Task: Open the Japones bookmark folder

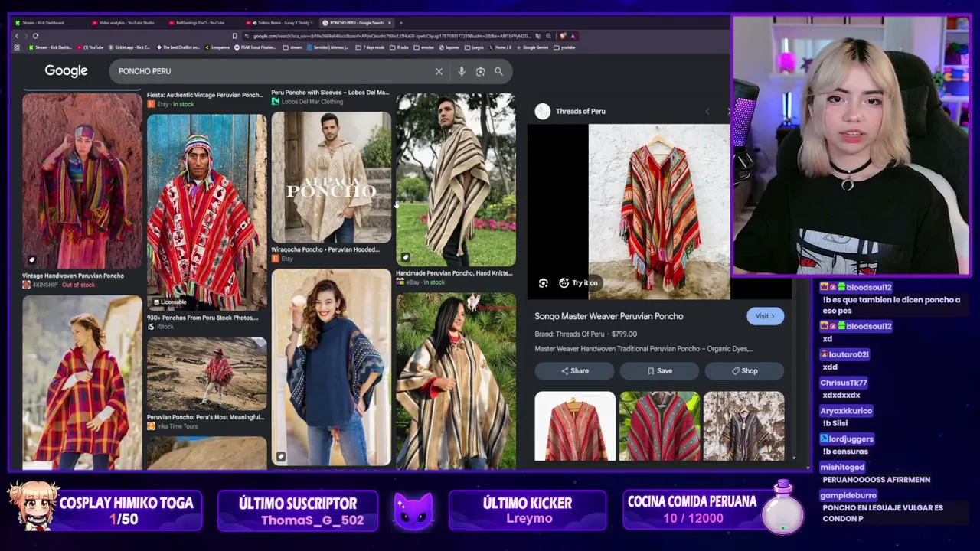Action: [449, 47]
